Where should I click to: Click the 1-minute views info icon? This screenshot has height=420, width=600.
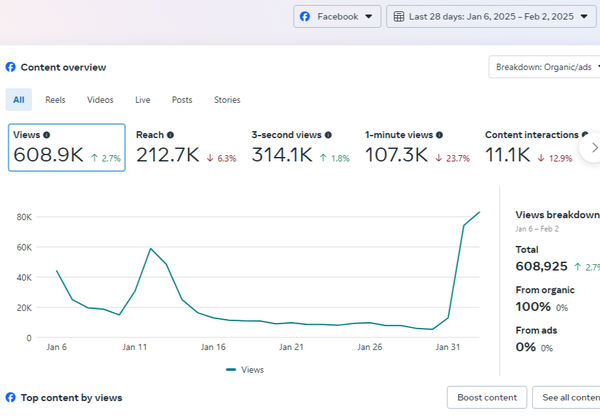[x=440, y=135]
